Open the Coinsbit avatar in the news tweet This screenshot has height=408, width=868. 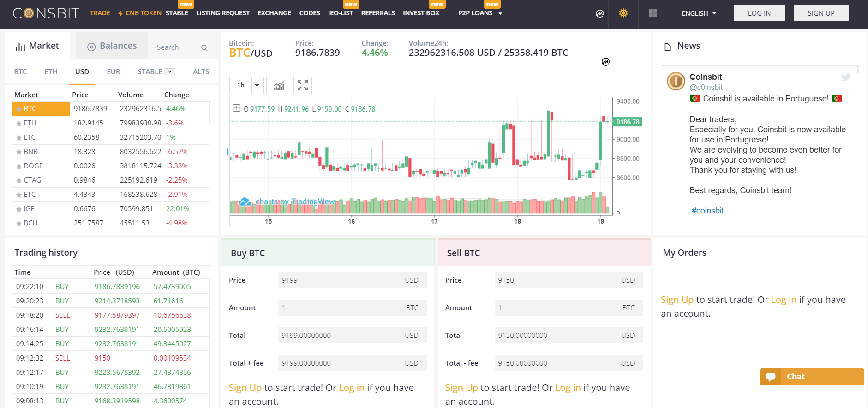pyautogui.click(x=676, y=81)
